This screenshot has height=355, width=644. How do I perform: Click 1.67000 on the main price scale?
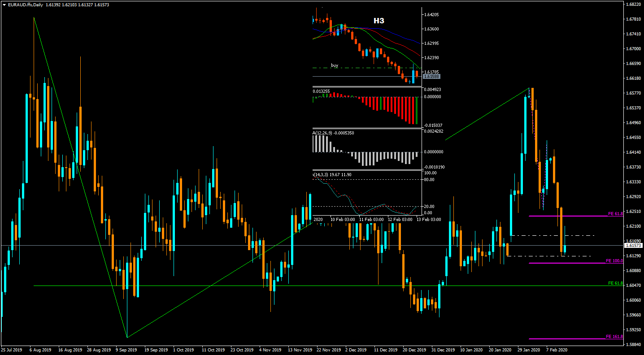pos(633,49)
